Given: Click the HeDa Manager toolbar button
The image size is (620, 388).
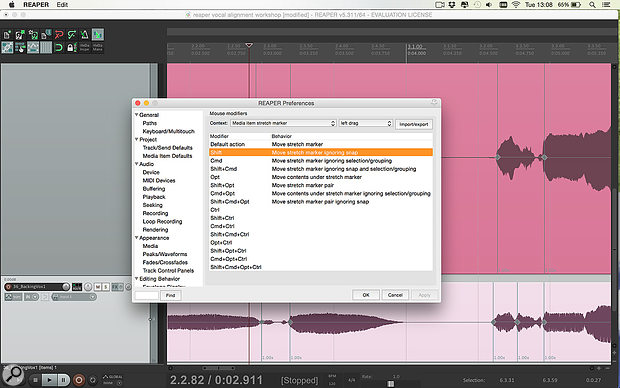Looking at the screenshot, I should [98, 48].
